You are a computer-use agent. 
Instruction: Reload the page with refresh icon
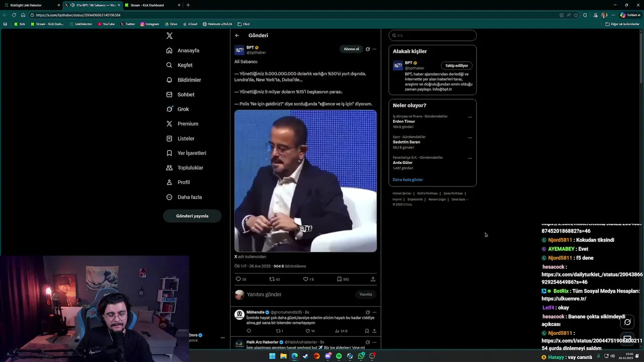(x=14, y=15)
